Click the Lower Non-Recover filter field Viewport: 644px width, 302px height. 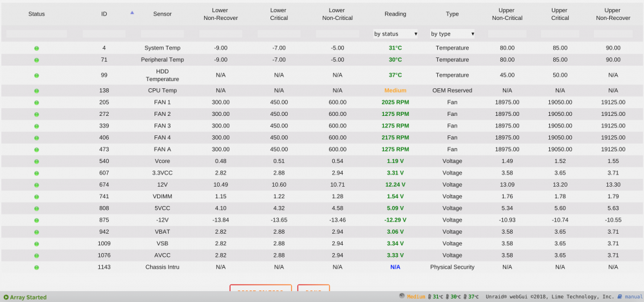pos(220,34)
